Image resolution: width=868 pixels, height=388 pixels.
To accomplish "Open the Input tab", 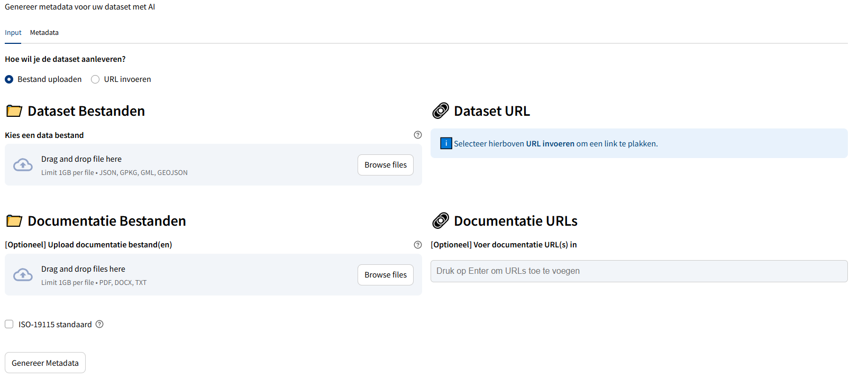I will 13,33.
